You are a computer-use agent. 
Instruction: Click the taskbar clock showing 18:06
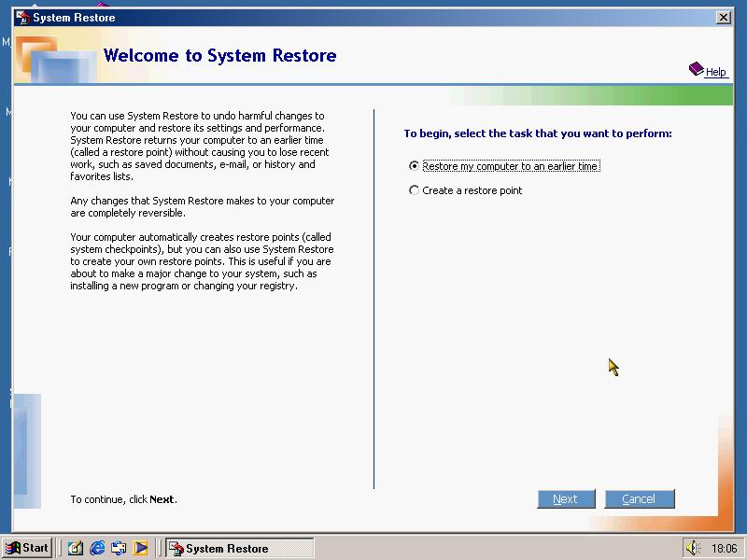tap(724, 549)
